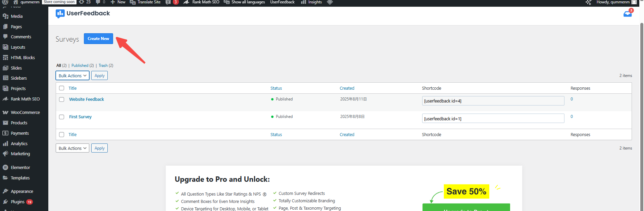Tick the First Survey checkbox
The image size is (644, 211).
tap(62, 117)
